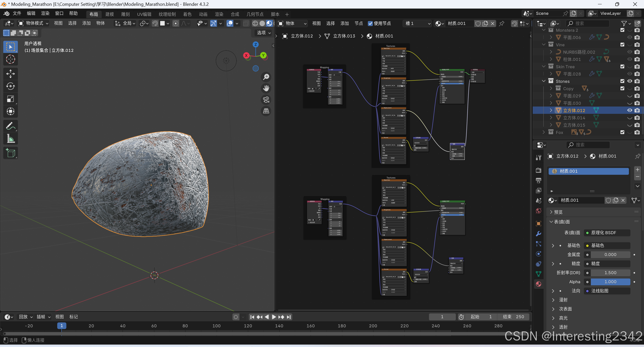Open the 槽 1 slot dropdown

[417, 23]
